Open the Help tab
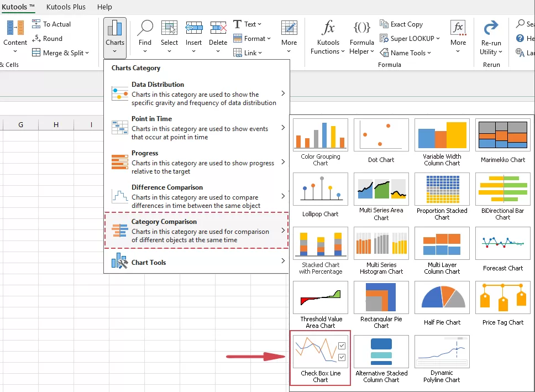 [104, 7]
